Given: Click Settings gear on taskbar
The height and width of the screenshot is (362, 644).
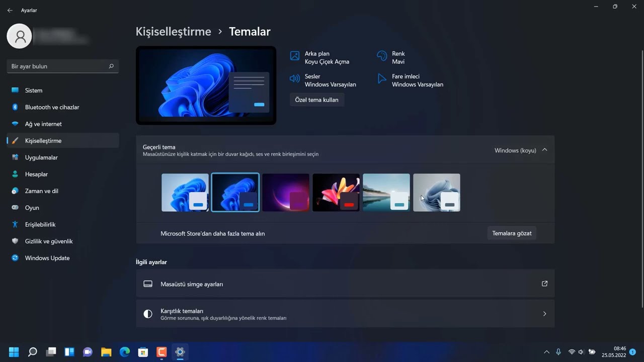Looking at the screenshot, I should coord(180,352).
